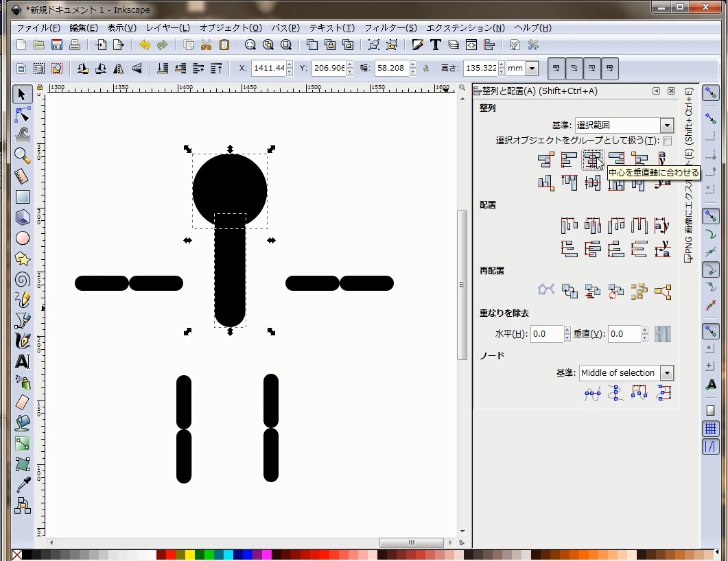Screen dimensions: 728x561
Task: Select the Zoom magnifier tool
Action: pos(23,155)
